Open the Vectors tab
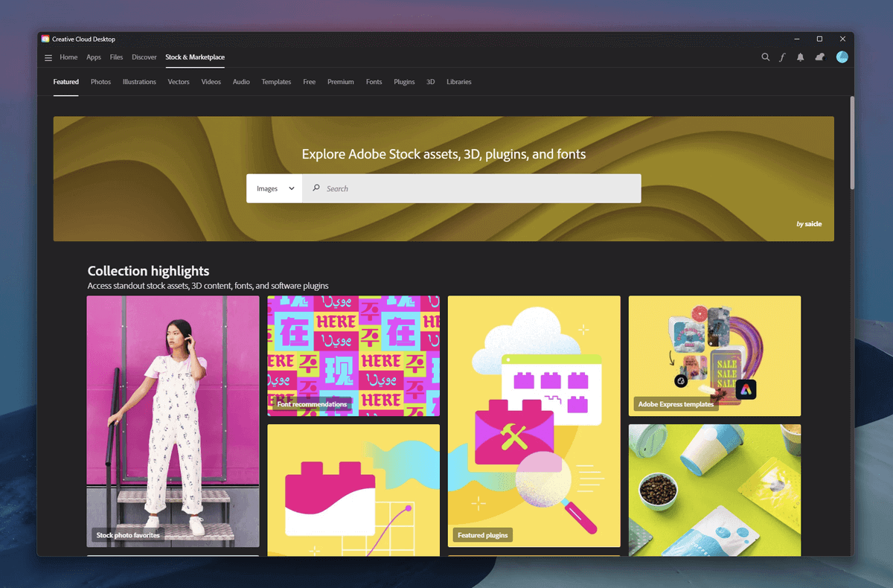 tap(179, 82)
